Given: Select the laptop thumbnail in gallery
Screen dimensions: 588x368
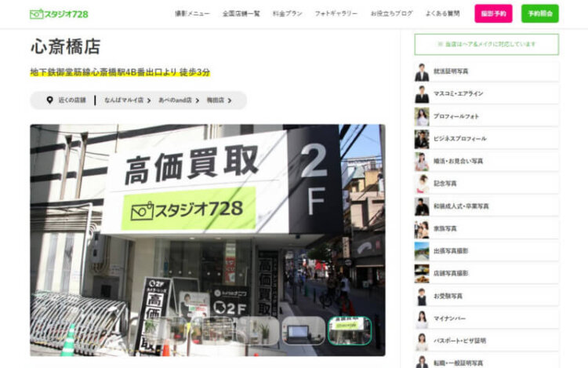Looking at the screenshot, I should coord(303,330).
